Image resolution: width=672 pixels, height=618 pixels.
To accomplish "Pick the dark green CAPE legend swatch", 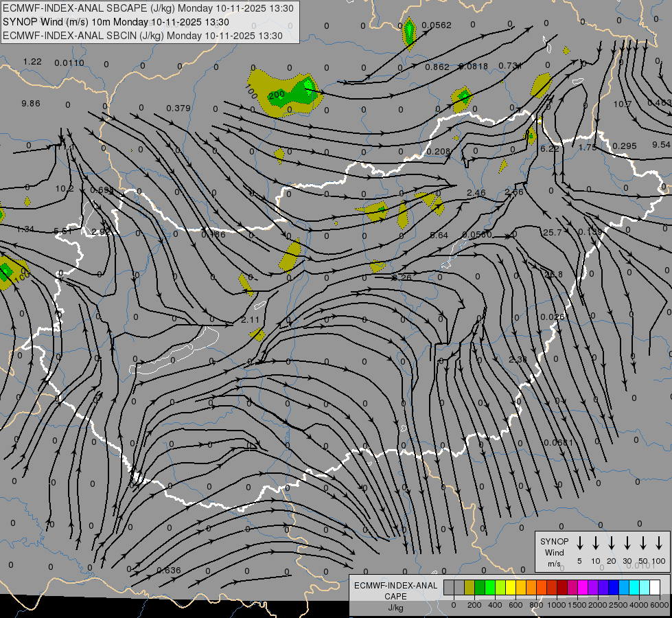I will (480, 588).
